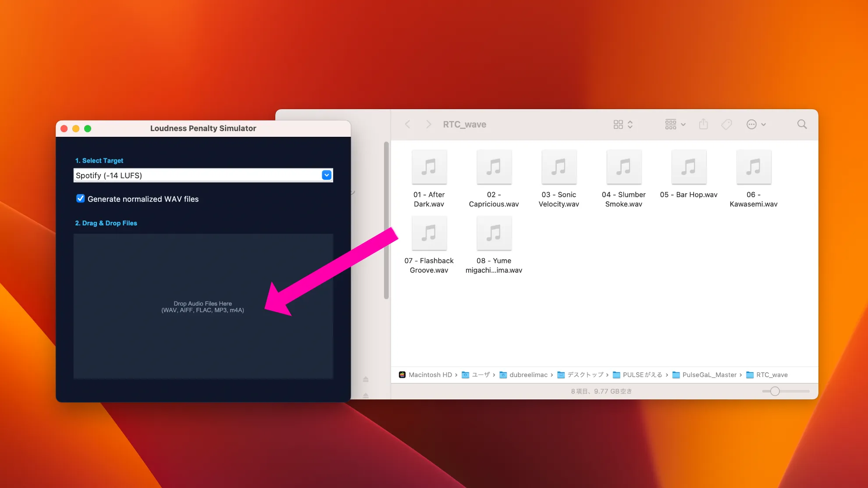Click the Finder forward arrow

coord(428,125)
